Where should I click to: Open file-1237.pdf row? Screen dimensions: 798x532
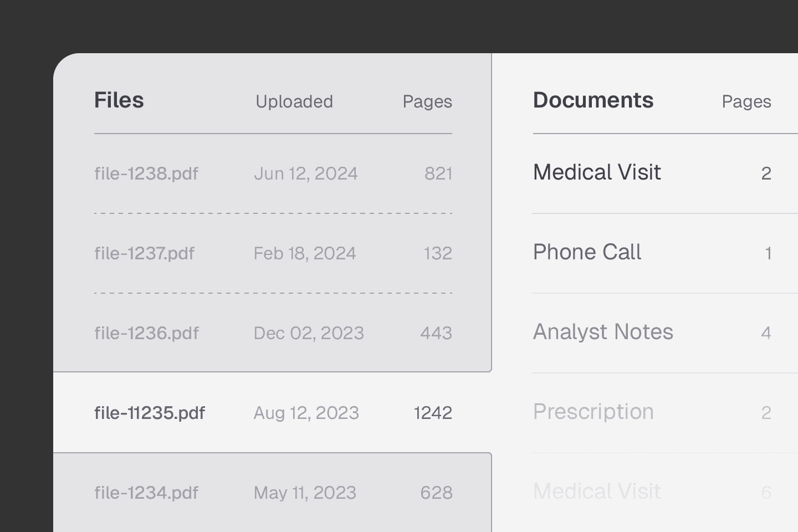(x=273, y=253)
